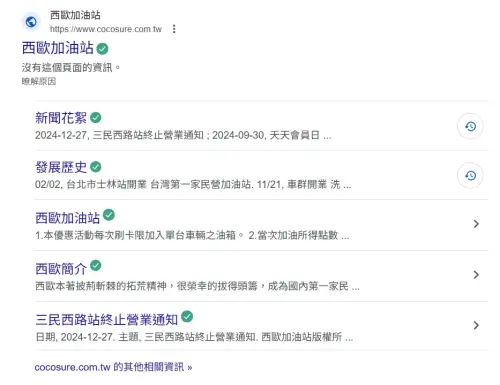
Task: Click the verified badge next to 新聞花絮
Action: 96,117
